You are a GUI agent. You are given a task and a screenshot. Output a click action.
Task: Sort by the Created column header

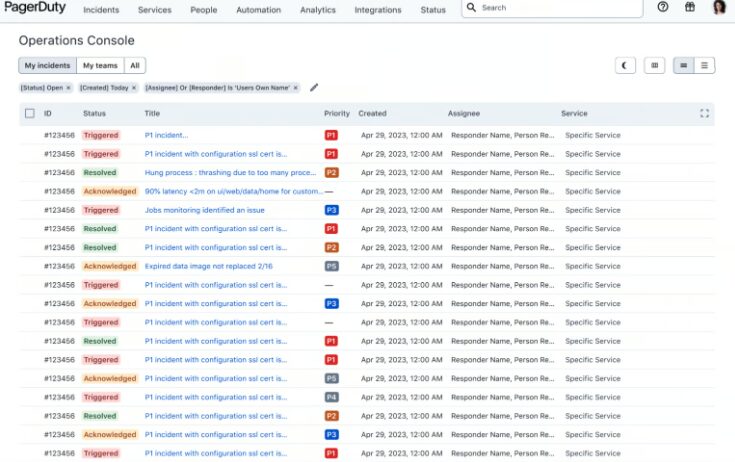pyautogui.click(x=372, y=113)
